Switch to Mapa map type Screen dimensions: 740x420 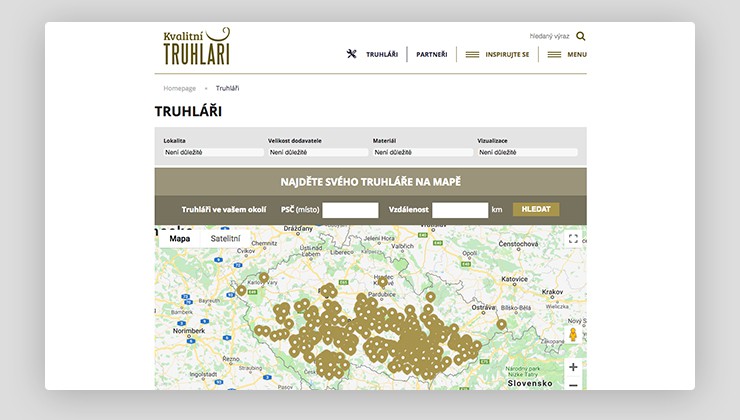pos(180,238)
